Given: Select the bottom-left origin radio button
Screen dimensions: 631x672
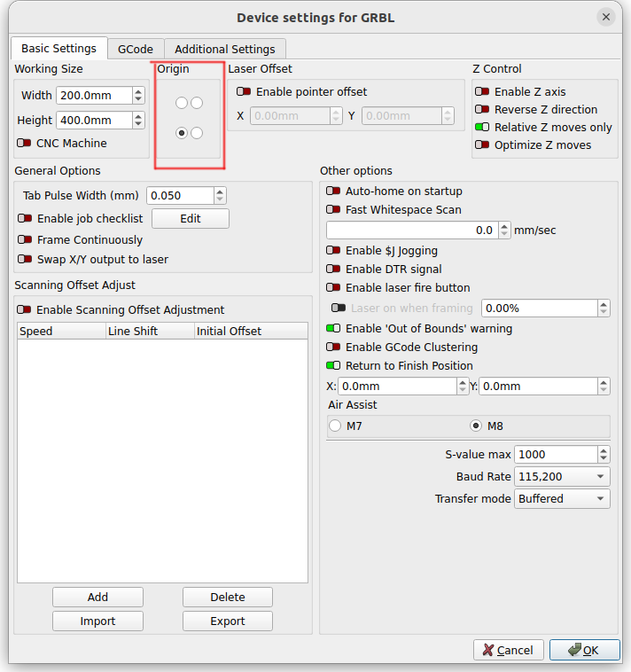Looking at the screenshot, I should pyautogui.click(x=181, y=133).
